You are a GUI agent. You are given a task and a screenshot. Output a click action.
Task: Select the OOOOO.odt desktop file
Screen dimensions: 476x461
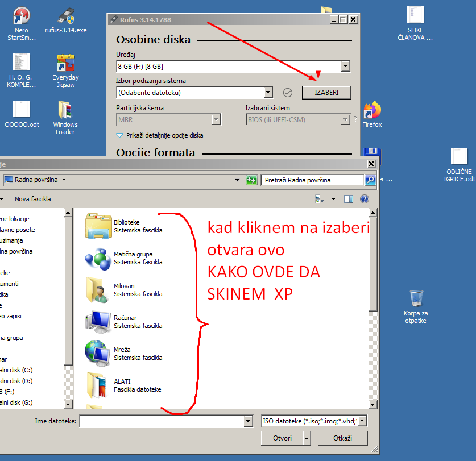(x=22, y=114)
